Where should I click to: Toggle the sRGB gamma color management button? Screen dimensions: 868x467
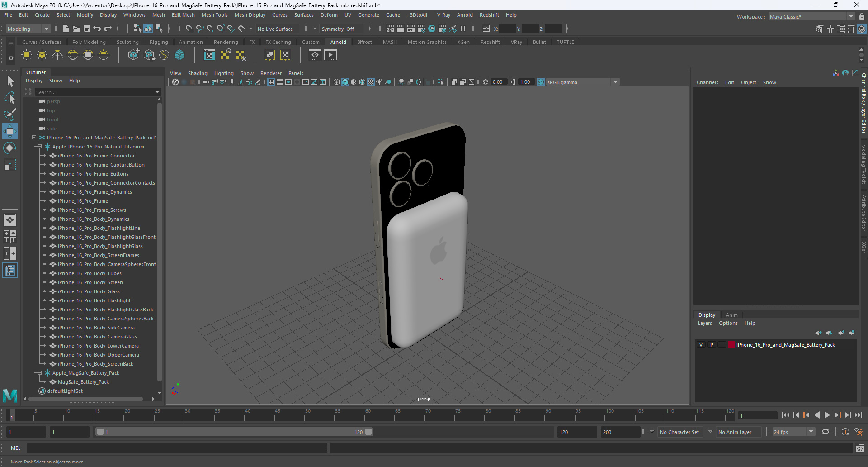[541, 82]
